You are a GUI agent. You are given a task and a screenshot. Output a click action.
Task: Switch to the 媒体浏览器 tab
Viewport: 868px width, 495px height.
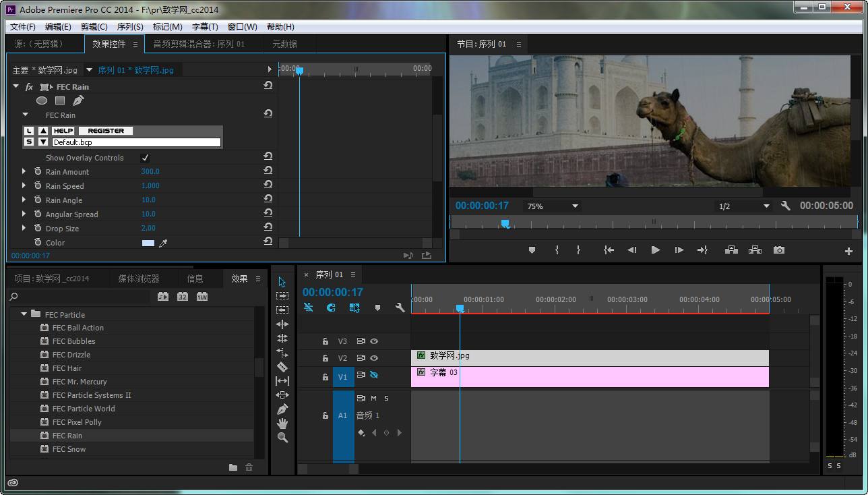click(139, 279)
